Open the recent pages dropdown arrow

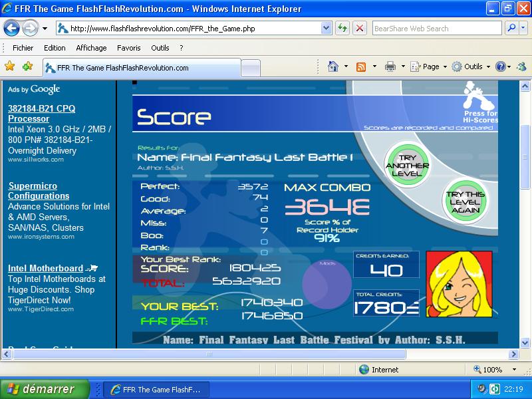click(x=45, y=29)
